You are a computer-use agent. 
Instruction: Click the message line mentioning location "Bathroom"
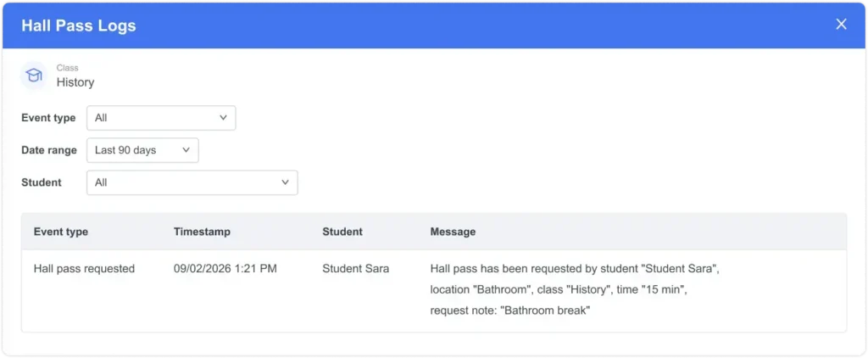559,290
